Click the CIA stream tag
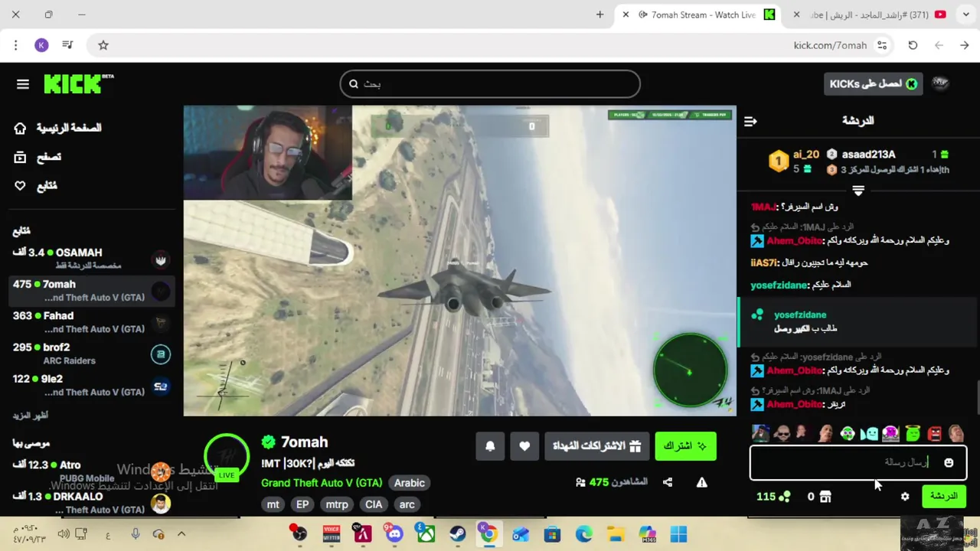Image resolution: width=980 pixels, height=551 pixels. 374,504
